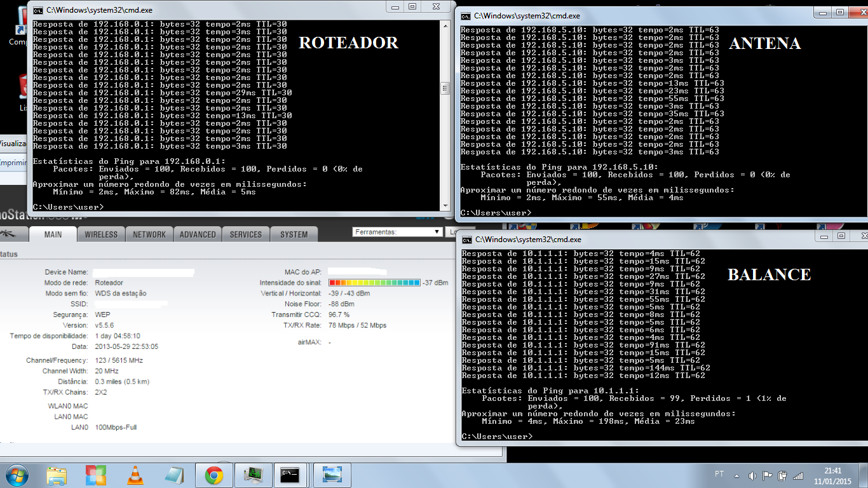The image size is (868, 488).
Task: Open the network monitor taskbar icon
Action: (254, 475)
